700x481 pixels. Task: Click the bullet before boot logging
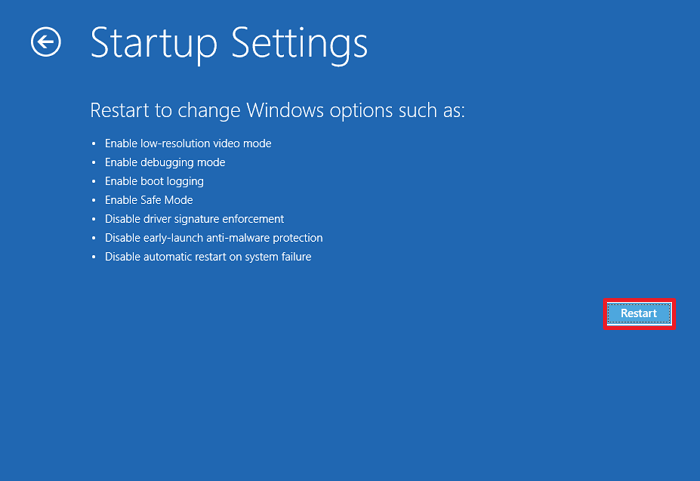click(94, 182)
